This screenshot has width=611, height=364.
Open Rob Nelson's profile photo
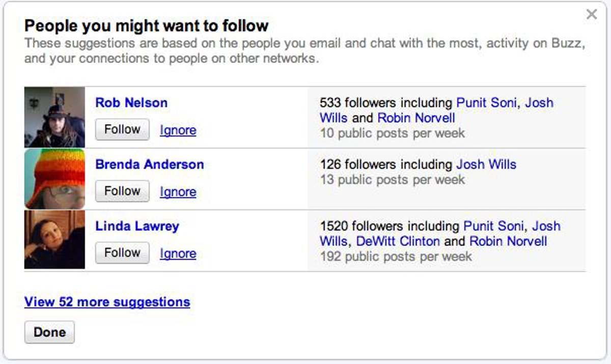(54, 117)
